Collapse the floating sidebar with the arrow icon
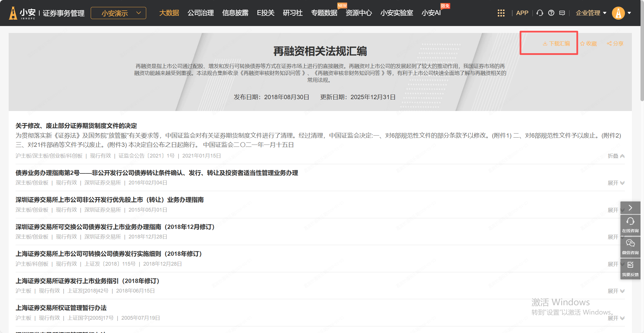Image resolution: width=644 pixels, height=333 pixels. click(630, 208)
